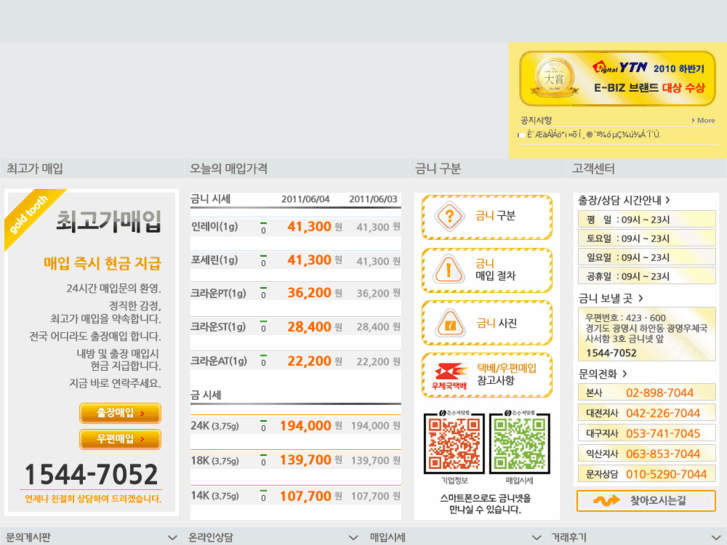Click the 금 시세 section heading
This screenshot has height=545, width=727.
tap(206, 395)
